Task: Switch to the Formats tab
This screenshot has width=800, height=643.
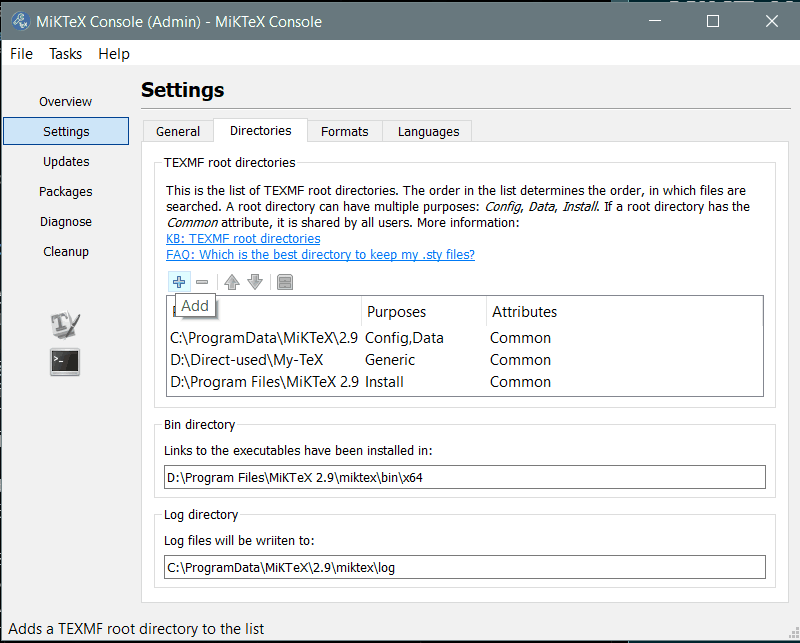Action: [x=344, y=131]
